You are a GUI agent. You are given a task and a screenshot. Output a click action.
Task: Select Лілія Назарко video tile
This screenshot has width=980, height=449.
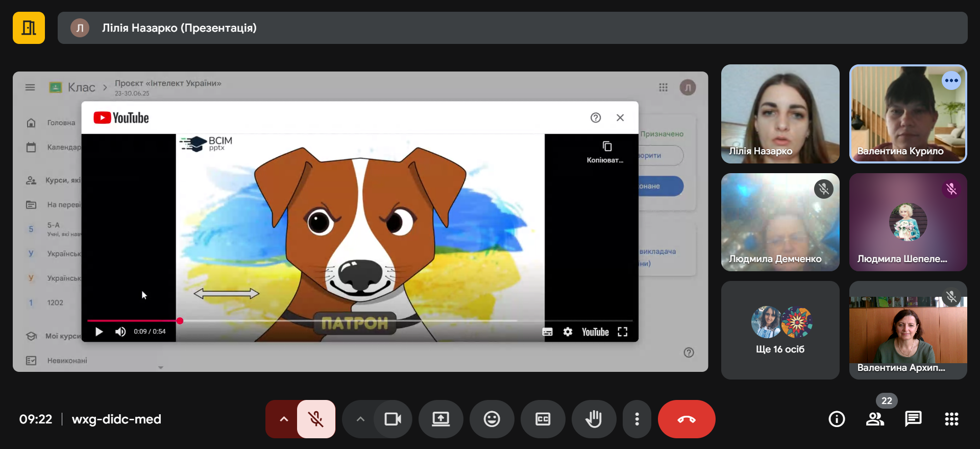coord(780,114)
